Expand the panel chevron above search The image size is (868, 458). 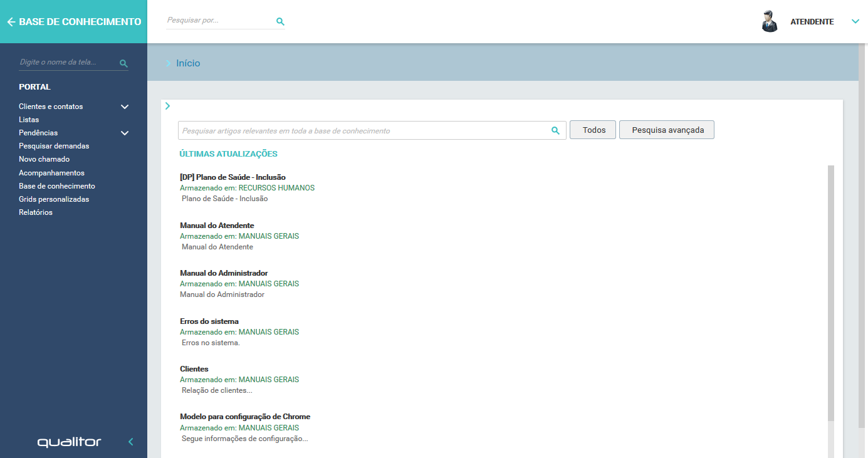pyautogui.click(x=167, y=106)
